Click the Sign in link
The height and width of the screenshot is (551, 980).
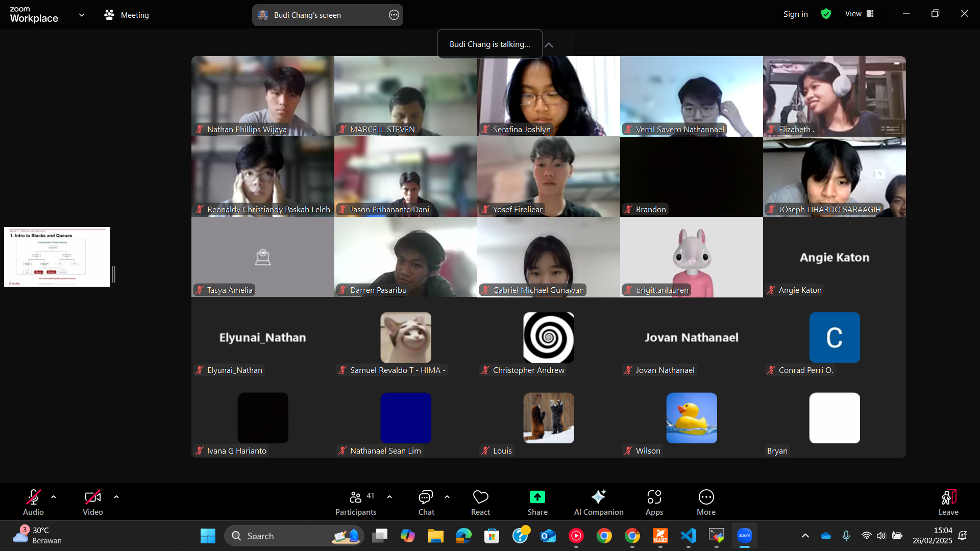pyautogui.click(x=795, y=14)
